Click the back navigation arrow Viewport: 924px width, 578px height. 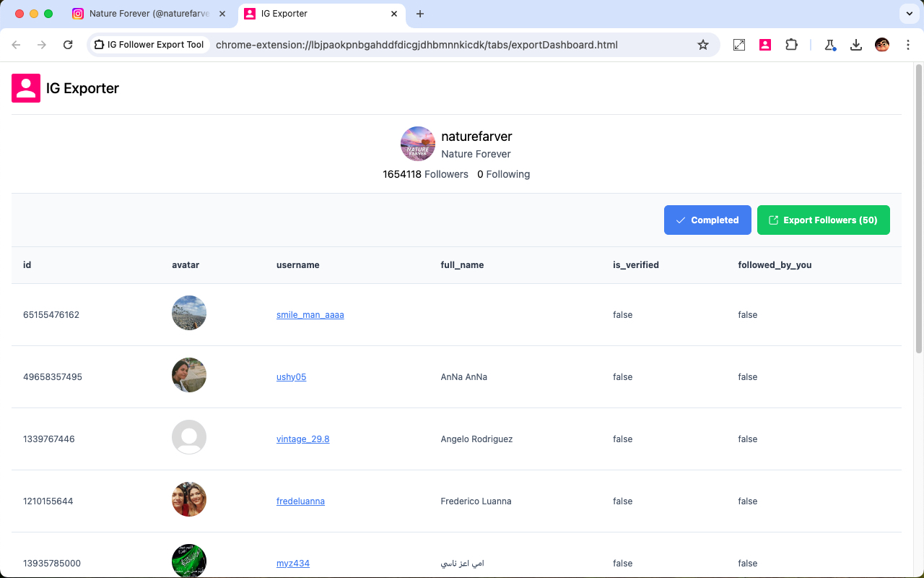(x=16, y=45)
